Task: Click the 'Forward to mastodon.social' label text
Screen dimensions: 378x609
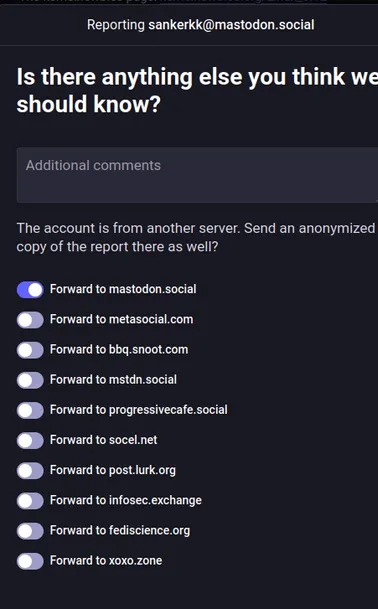Action: point(123,289)
